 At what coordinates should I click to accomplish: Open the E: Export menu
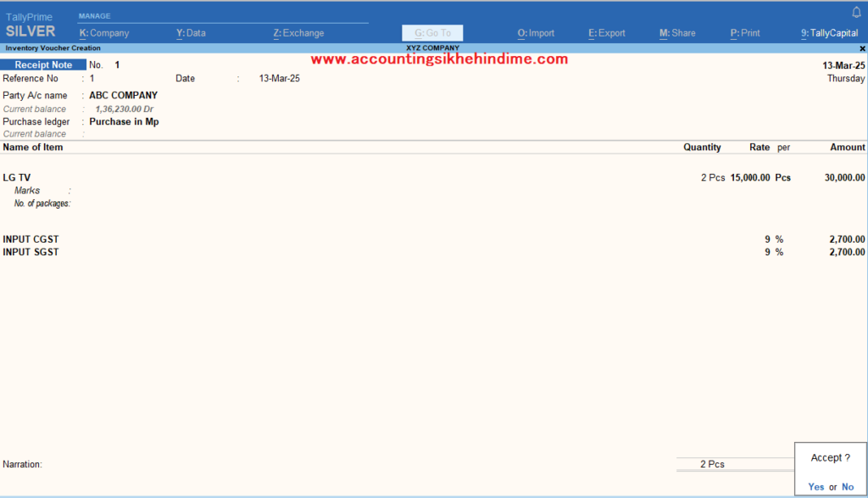(x=607, y=33)
